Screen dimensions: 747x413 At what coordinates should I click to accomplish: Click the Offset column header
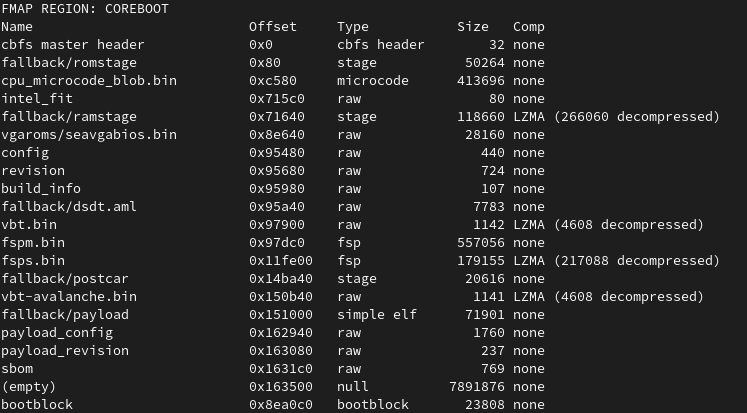[273, 27]
